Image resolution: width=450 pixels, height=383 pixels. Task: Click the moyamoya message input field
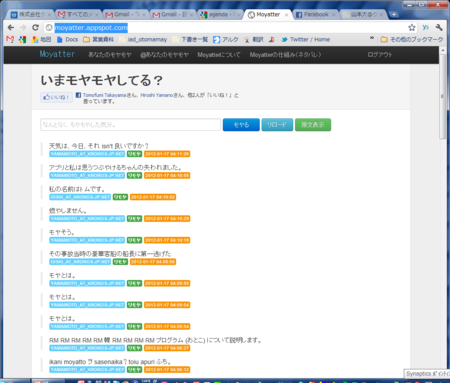tap(130, 125)
